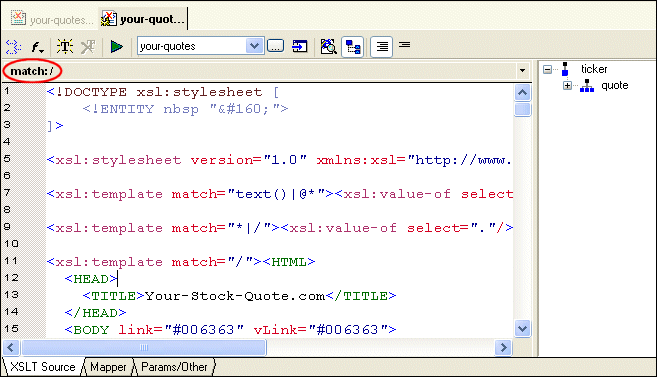Open the match template dropdown arrow
The width and height of the screenshot is (657, 377).
coord(522,70)
